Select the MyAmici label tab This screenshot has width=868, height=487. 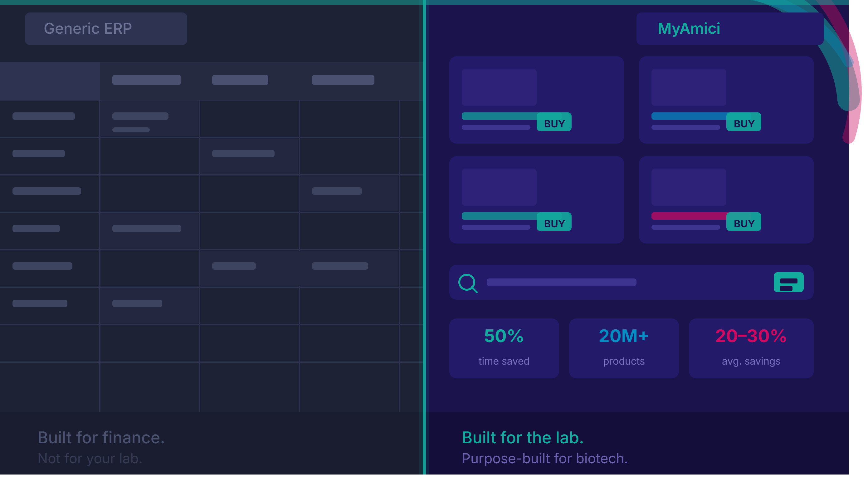click(729, 29)
